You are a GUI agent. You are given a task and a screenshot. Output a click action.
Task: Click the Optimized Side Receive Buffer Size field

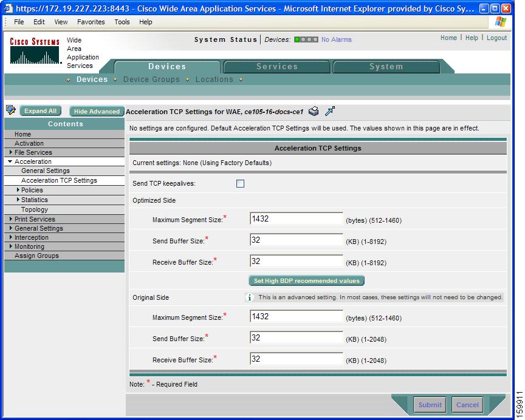[297, 261]
